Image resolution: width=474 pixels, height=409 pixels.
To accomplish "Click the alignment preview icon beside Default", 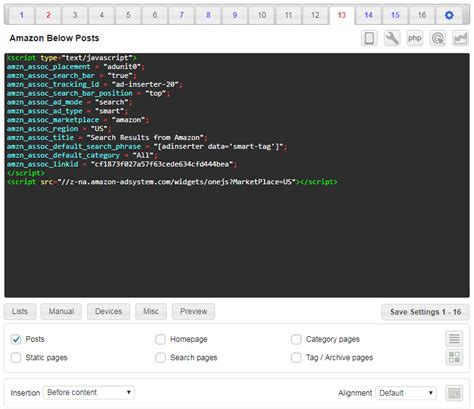I will [x=454, y=393].
